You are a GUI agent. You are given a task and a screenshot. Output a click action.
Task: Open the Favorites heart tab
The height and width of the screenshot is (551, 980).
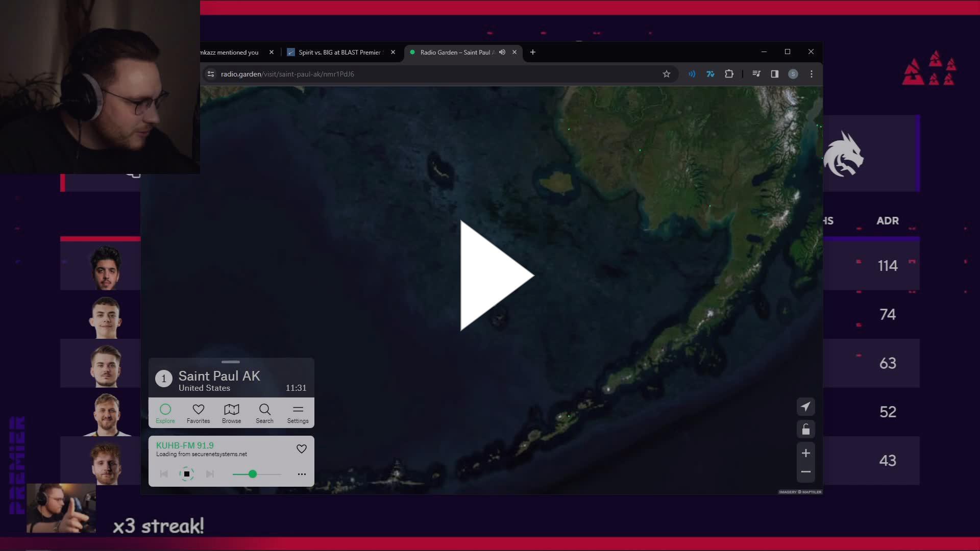tap(198, 413)
